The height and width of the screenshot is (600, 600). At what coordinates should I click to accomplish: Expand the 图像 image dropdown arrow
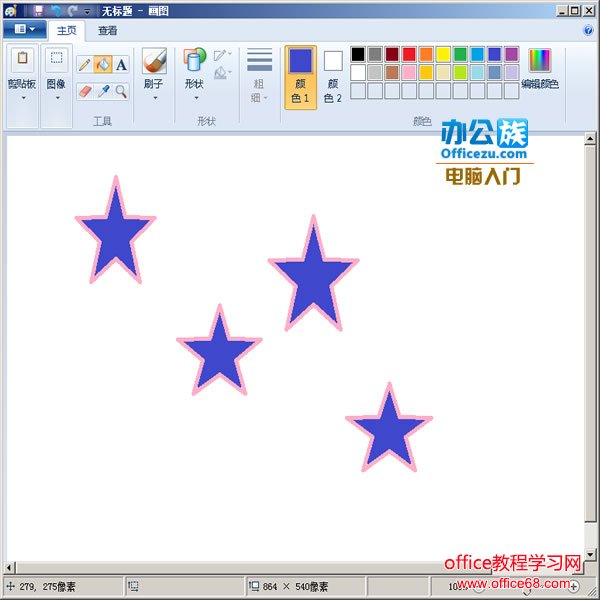pos(57,98)
